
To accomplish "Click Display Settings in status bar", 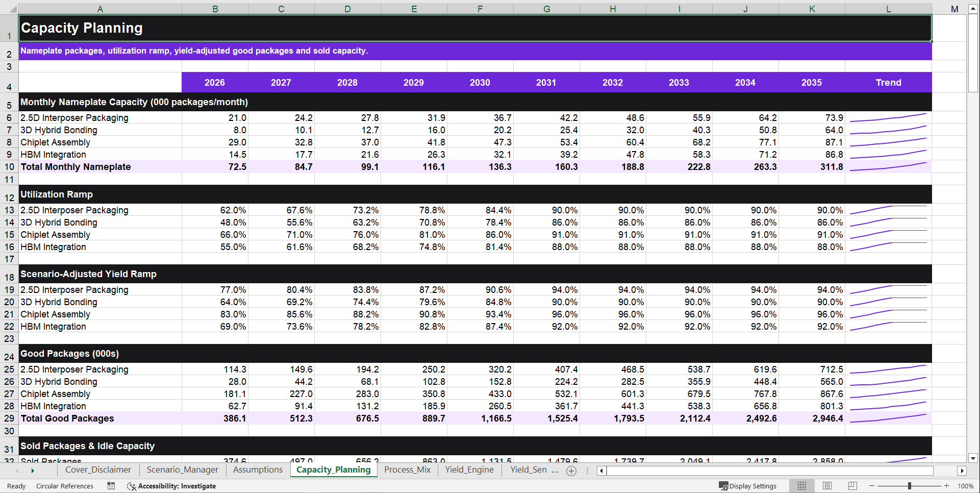I will pos(748,486).
